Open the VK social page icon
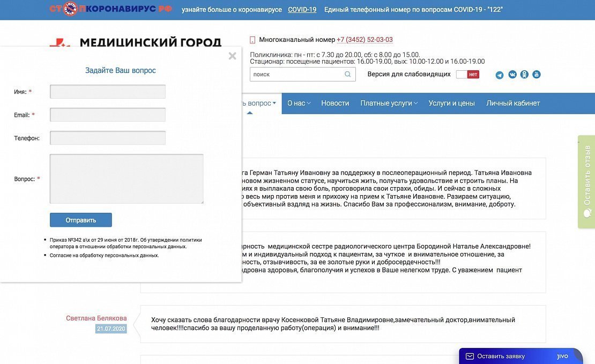 pyautogui.click(x=512, y=75)
